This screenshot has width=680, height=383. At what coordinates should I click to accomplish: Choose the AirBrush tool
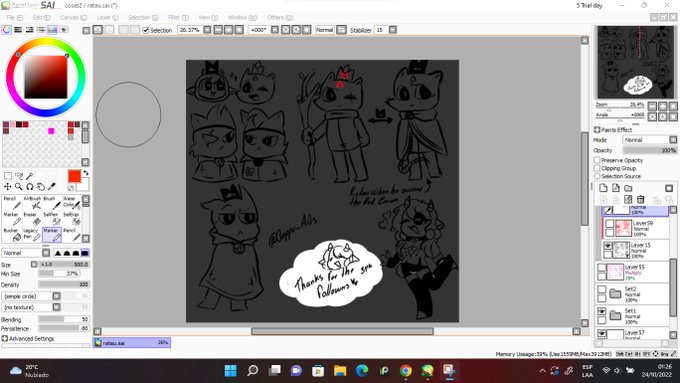coord(33,202)
